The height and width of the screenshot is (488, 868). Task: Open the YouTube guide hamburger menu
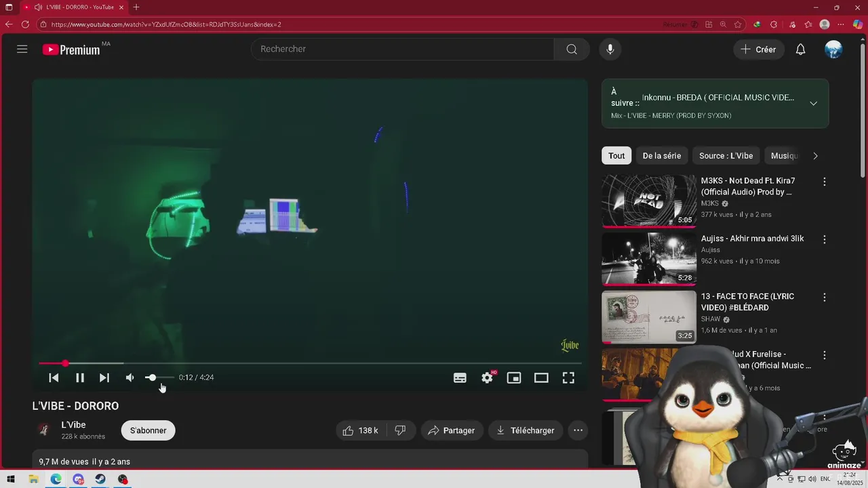coord(22,49)
